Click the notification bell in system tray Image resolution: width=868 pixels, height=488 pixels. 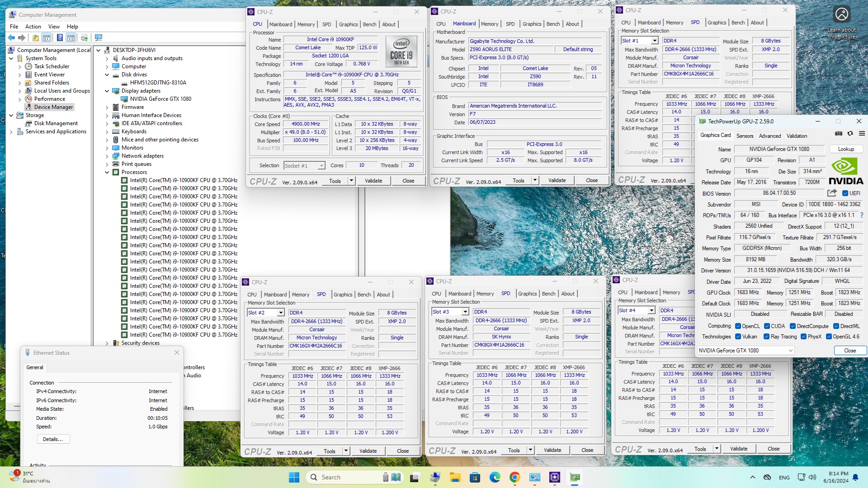[855, 477]
